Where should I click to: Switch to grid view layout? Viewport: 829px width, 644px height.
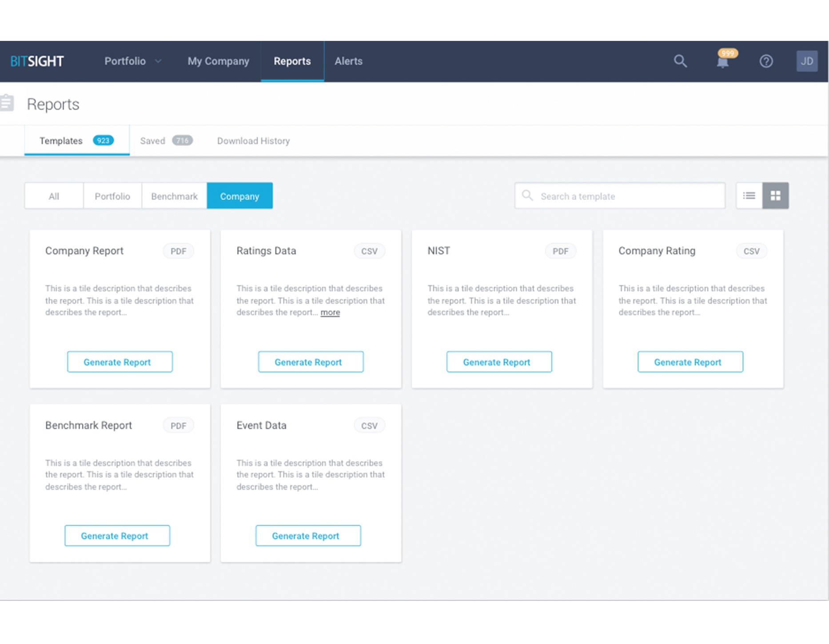(x=776, y=196)
